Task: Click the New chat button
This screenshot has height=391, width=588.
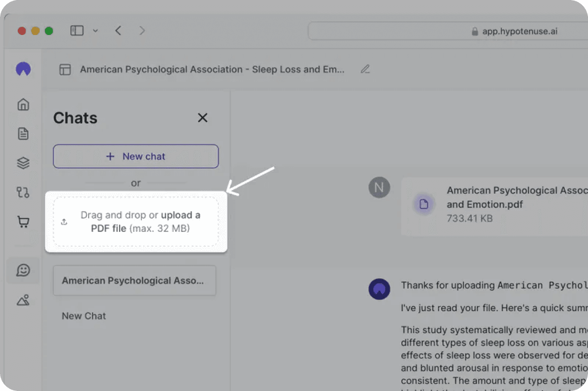Action: (x=136, y=156)
